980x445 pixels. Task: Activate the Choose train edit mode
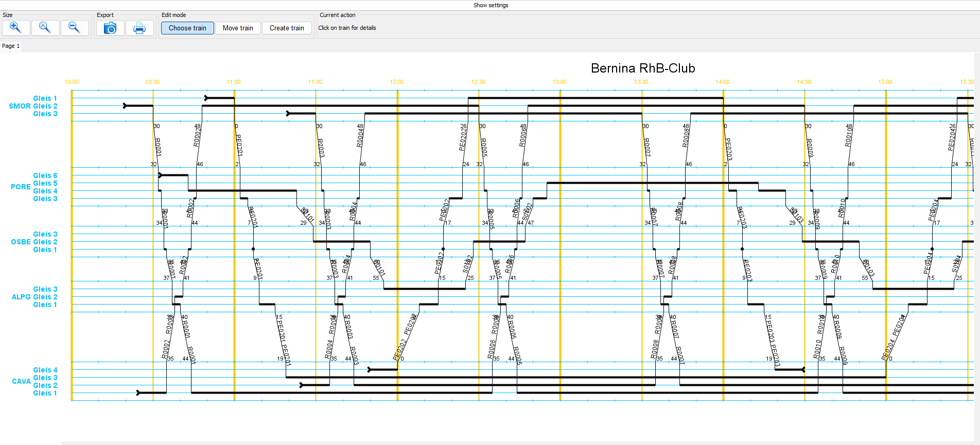(x=187, y=28)
